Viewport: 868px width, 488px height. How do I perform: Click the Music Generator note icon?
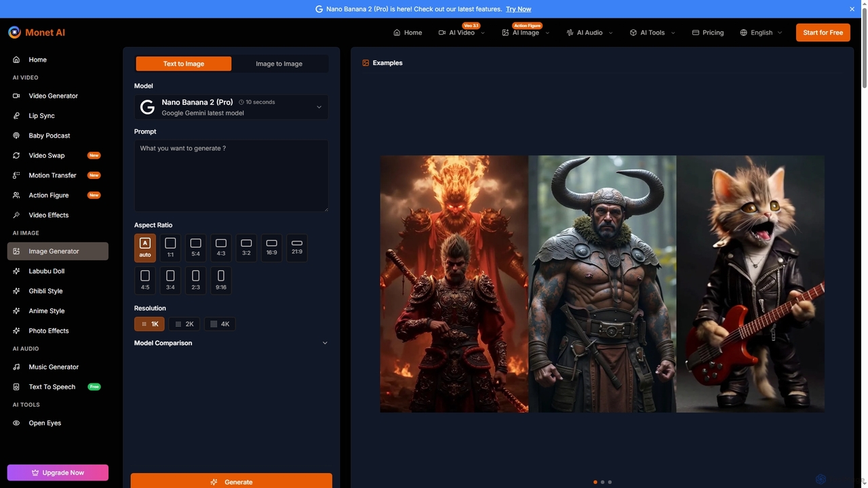point(16,367)
